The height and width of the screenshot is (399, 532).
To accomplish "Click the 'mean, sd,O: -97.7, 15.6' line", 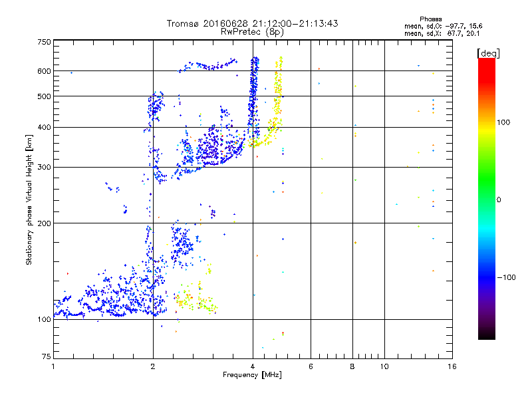I will click(443, 26).
